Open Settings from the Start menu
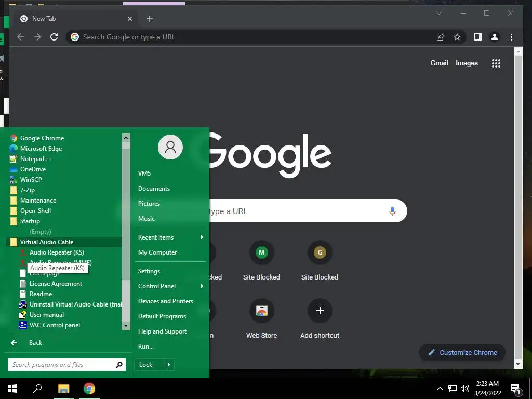 [149, 271]
